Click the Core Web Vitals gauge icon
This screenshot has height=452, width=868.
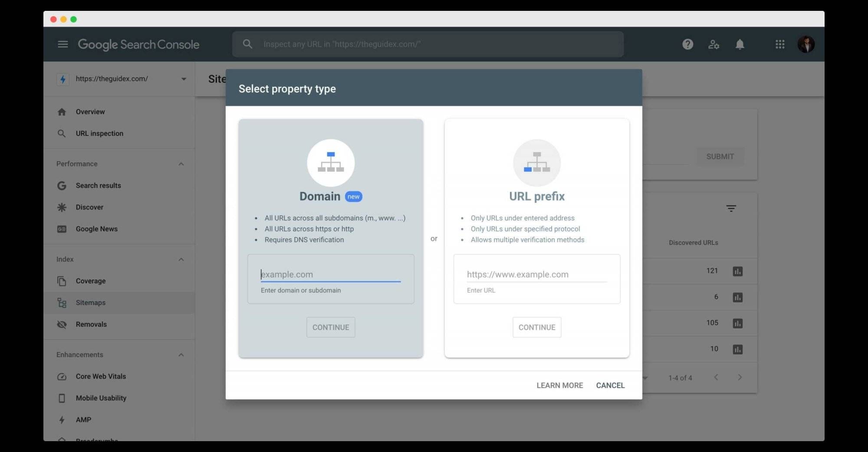pyautogui.click(x=62, y=377)
